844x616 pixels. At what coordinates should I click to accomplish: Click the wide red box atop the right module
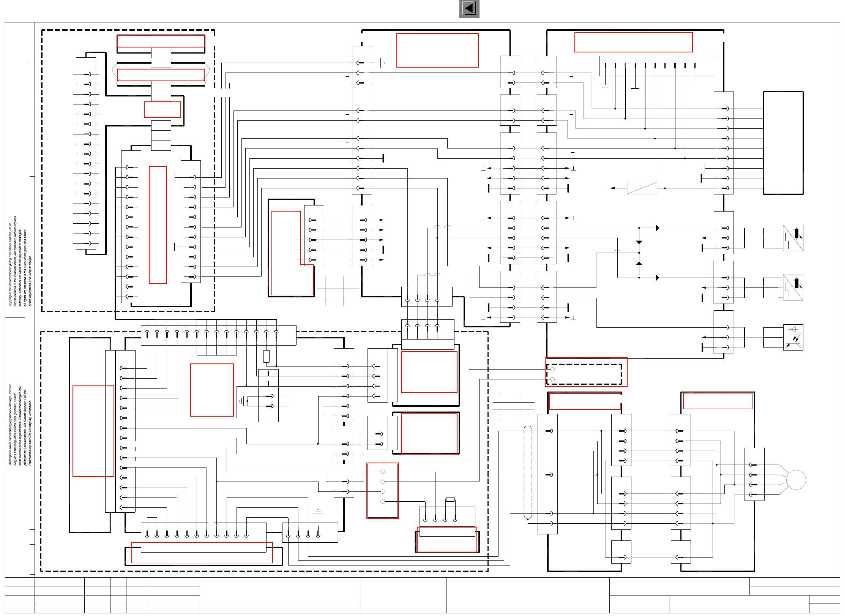coord(633,42)
